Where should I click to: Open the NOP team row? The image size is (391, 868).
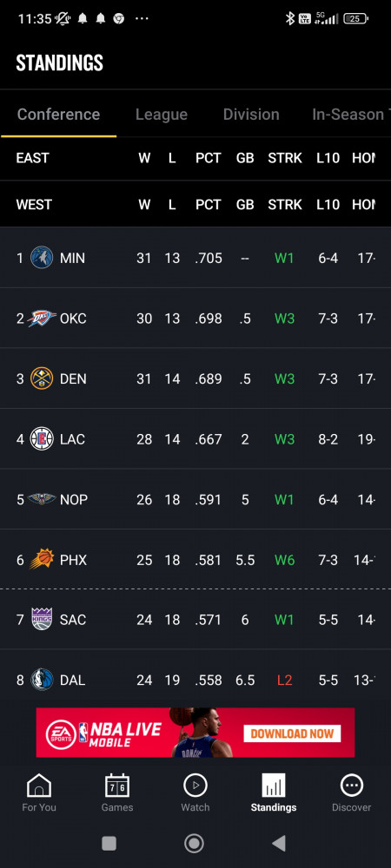[x=195, y=499]
